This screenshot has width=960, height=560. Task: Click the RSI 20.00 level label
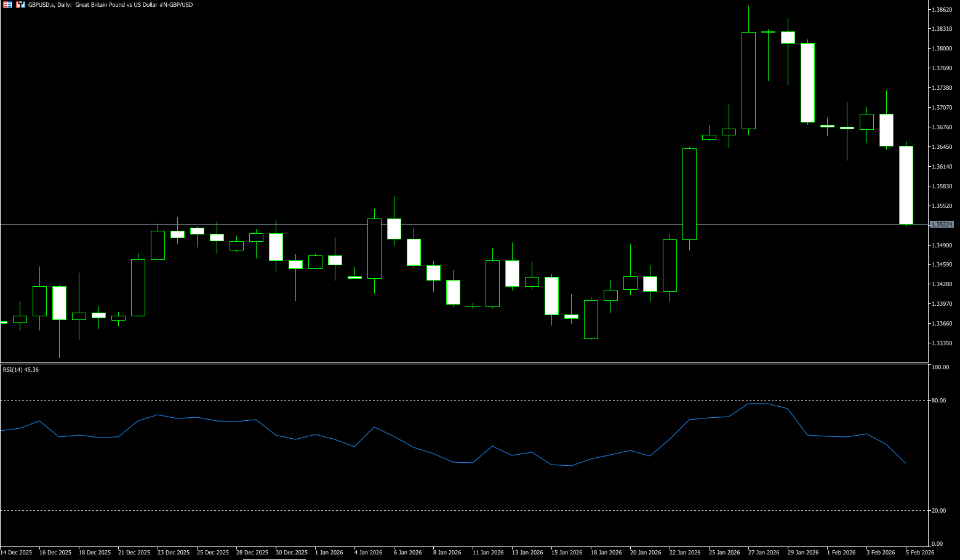(938, 511)
